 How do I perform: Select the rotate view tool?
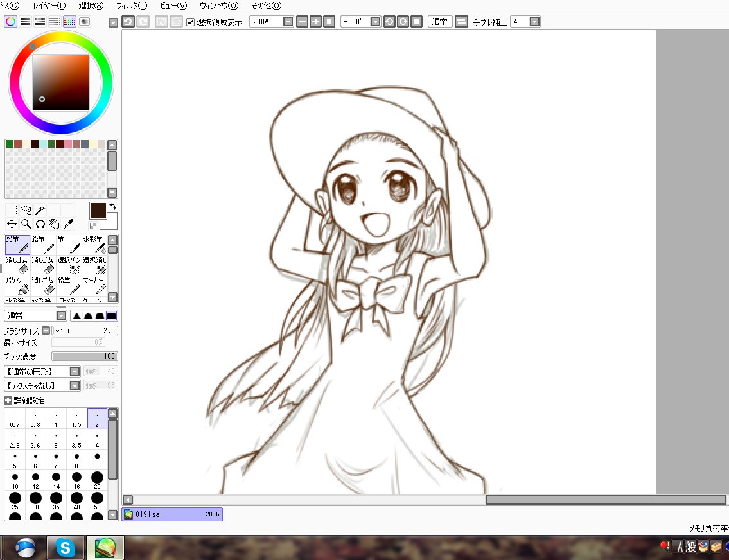tap(40, 224)
